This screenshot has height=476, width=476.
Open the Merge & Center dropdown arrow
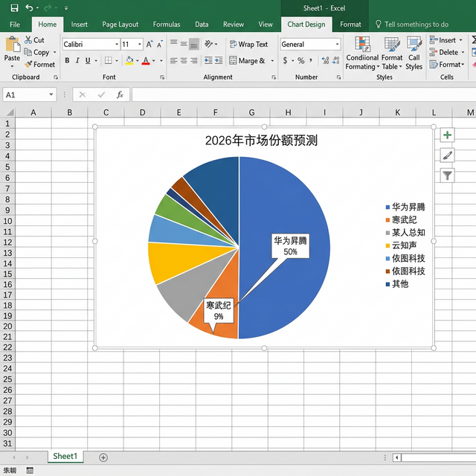[272, 60]
